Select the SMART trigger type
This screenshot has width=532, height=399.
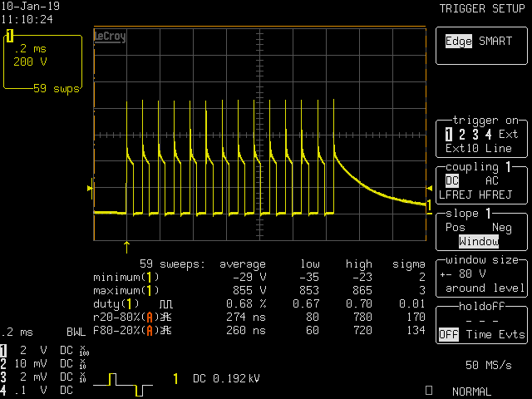pos(495,41)
